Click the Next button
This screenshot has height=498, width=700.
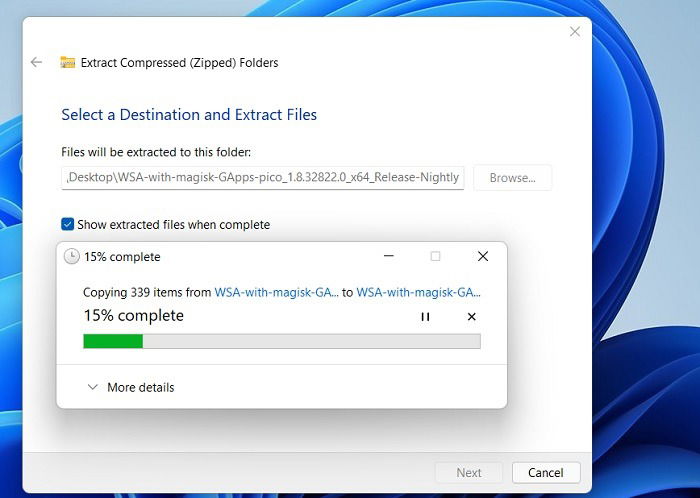[x=469, y=473]
